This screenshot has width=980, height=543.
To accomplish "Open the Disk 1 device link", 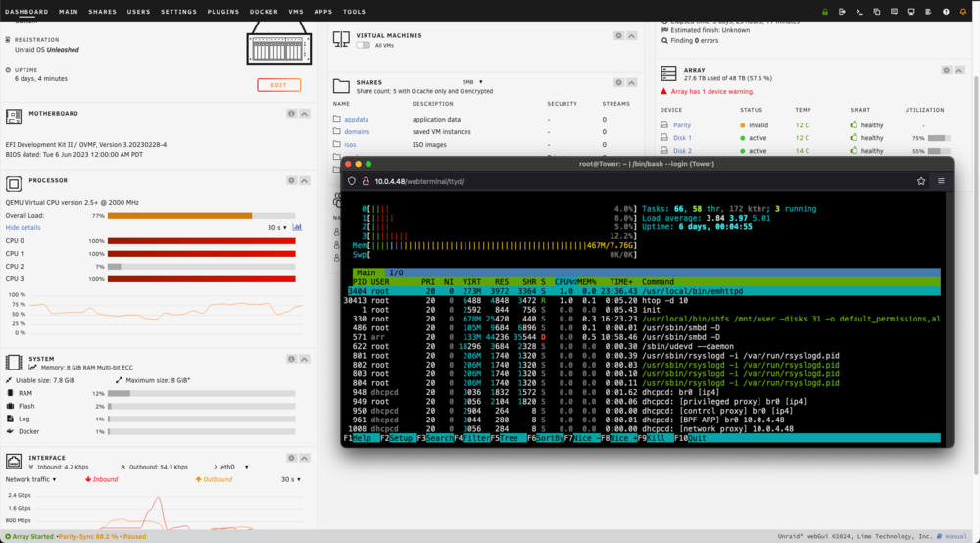I will coord(682,138).
